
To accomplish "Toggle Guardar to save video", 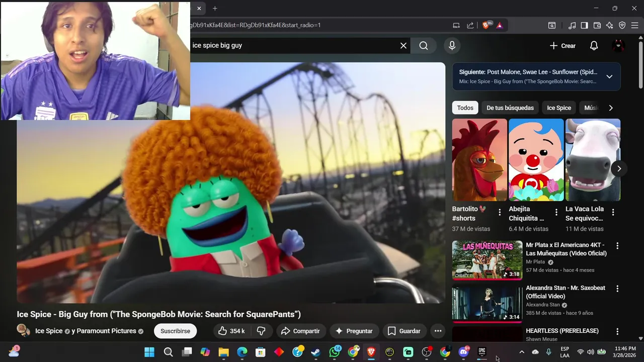I will (404, 331).
